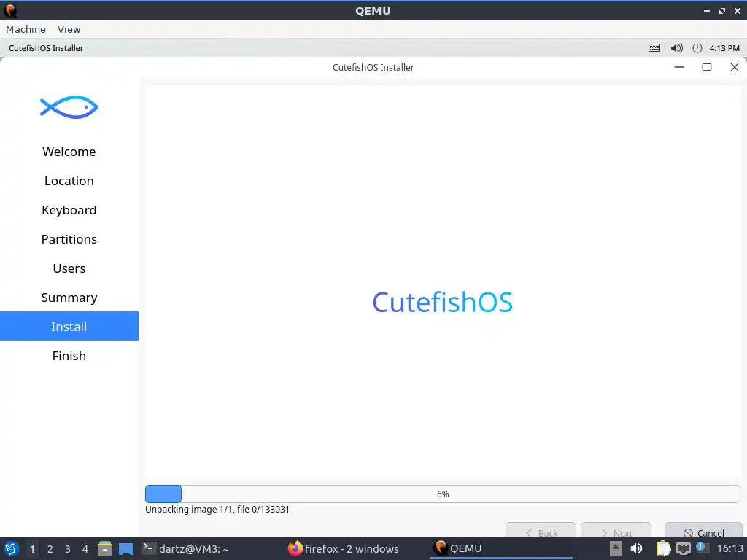The height and width of the screenshot is (560, 747).
Task: Switch to firefox - 2 windows task
Action: tap(344, 548)
